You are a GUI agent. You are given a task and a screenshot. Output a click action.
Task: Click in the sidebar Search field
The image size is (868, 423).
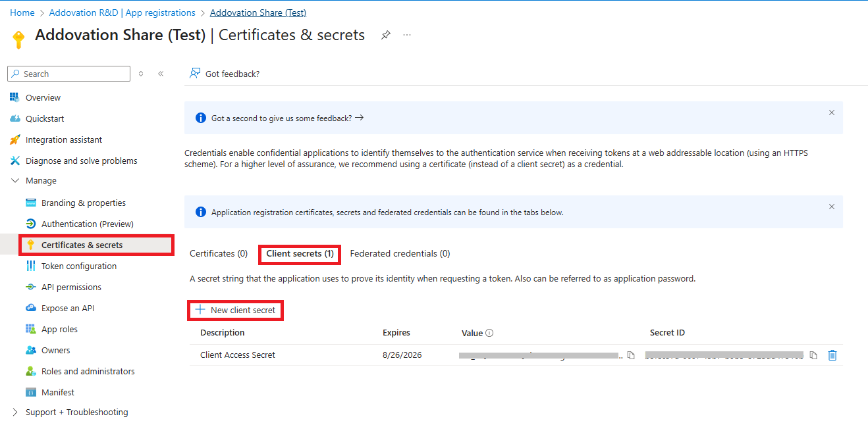[x=74, y=74]
